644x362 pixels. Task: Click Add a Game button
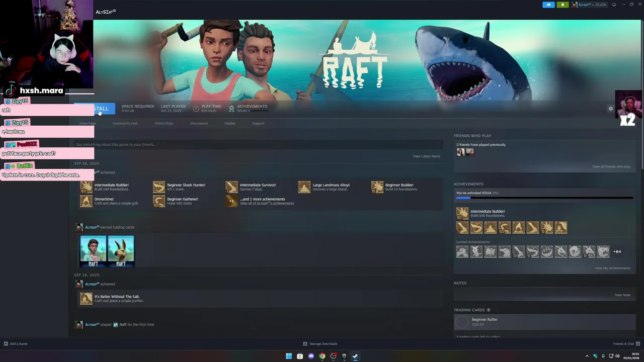(x=16, y=344)
